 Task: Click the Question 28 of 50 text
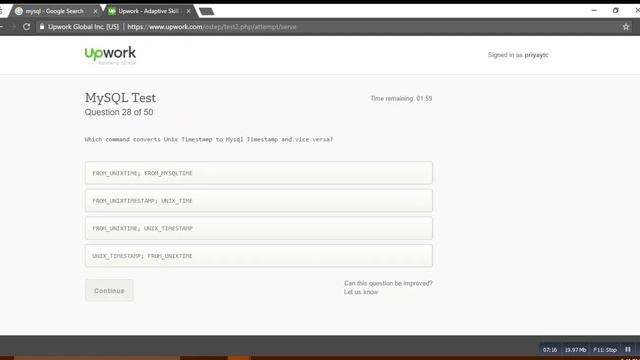click(x=119, y=112)
